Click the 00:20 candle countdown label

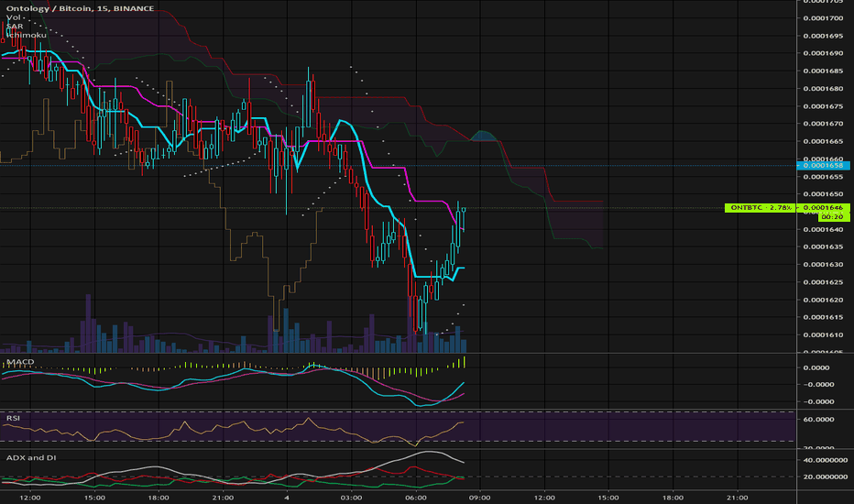click(x=832, y=216)
